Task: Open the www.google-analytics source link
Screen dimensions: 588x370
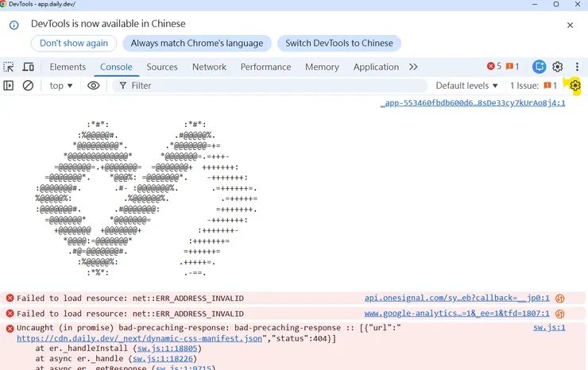Action: click(x=457, y=314)
